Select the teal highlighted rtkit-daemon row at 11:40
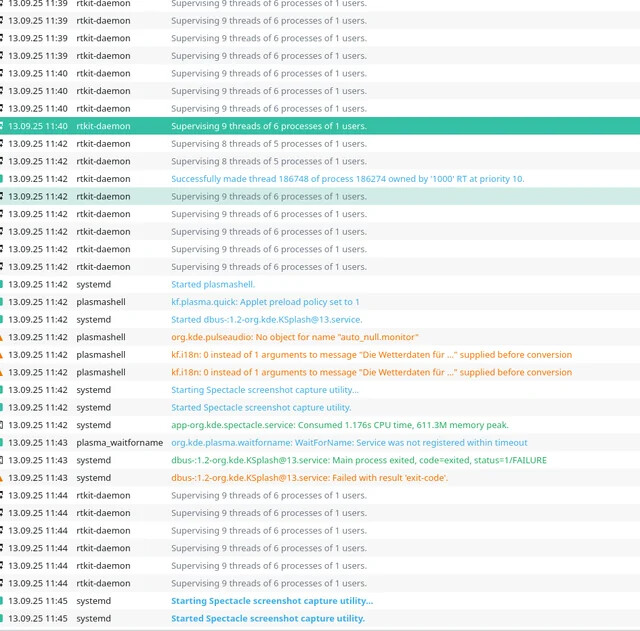640x631 pixels. click(x=320, y=126)
